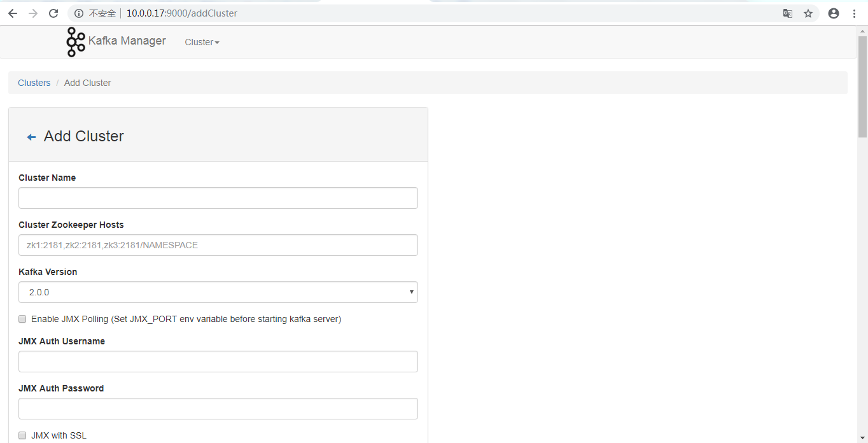
Task: Check the JMX with SSL checkbox
Action: point(22,436)
